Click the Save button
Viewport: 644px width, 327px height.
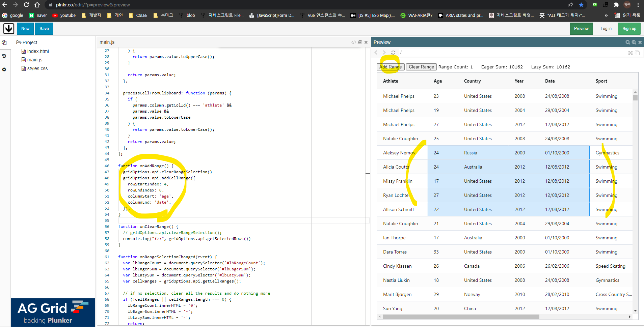44,29
